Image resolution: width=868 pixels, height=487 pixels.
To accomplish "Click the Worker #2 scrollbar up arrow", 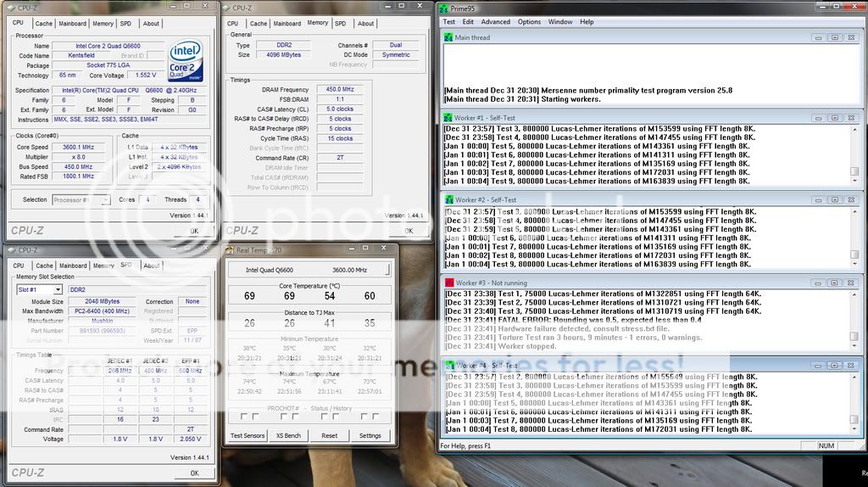I will point(854,211).
